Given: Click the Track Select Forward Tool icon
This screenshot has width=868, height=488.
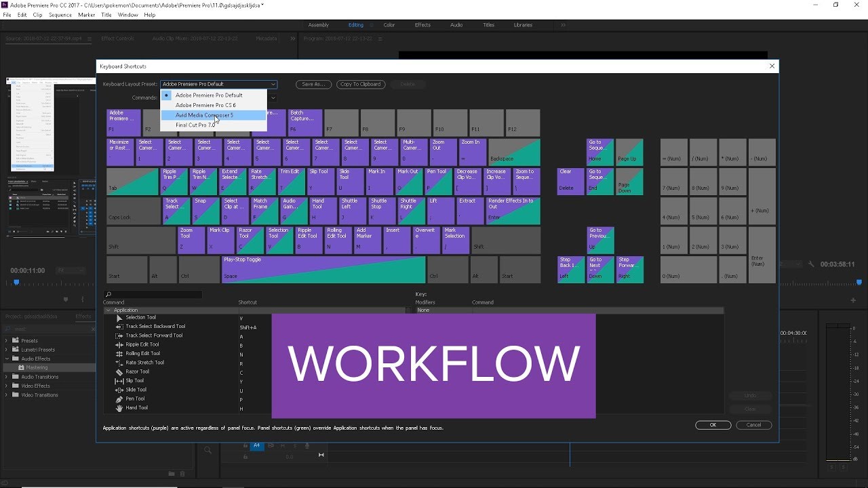Looking at the screenshot, I should (x=119, y=335).
